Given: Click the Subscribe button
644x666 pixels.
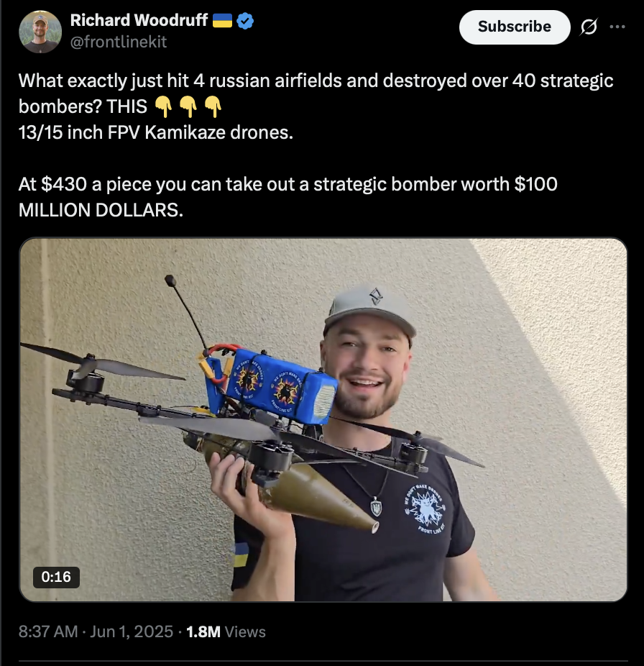Looking at the screenshot, I should 515,27.
